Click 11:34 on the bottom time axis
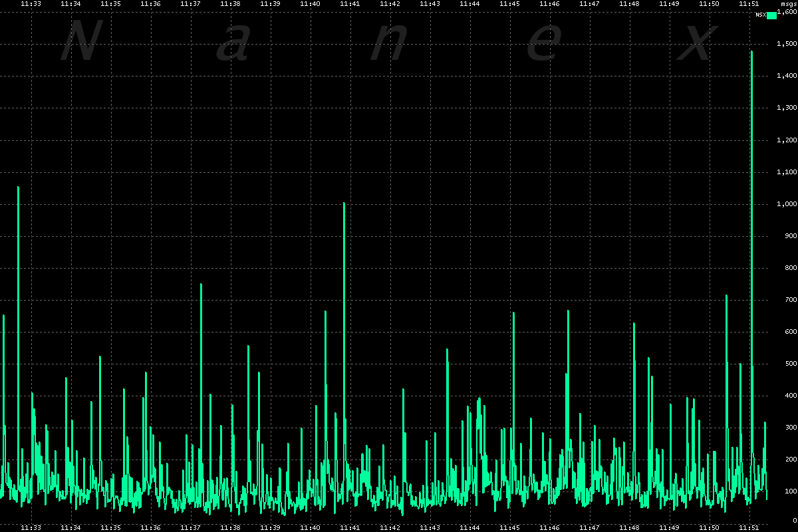This screenshot has height=532, width=798. [70, 527]
